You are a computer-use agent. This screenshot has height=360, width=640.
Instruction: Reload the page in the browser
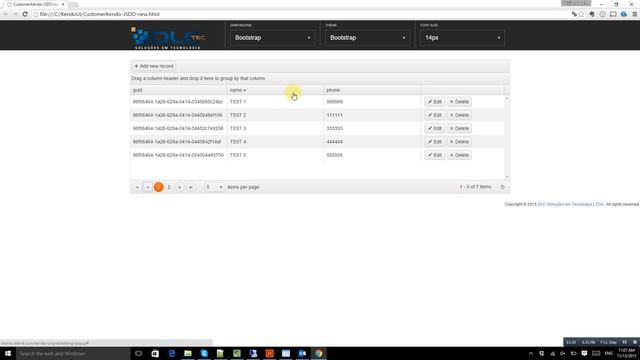[25, 14]
